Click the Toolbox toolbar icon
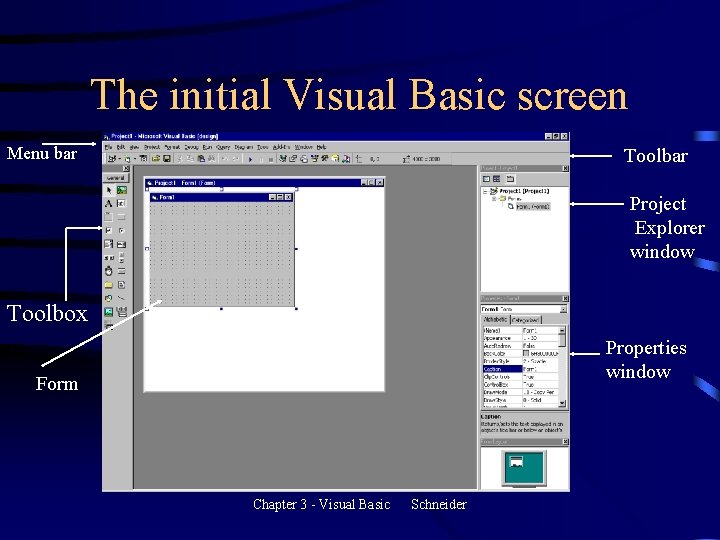This screenshot has width=720, height=540. (325, 159)
